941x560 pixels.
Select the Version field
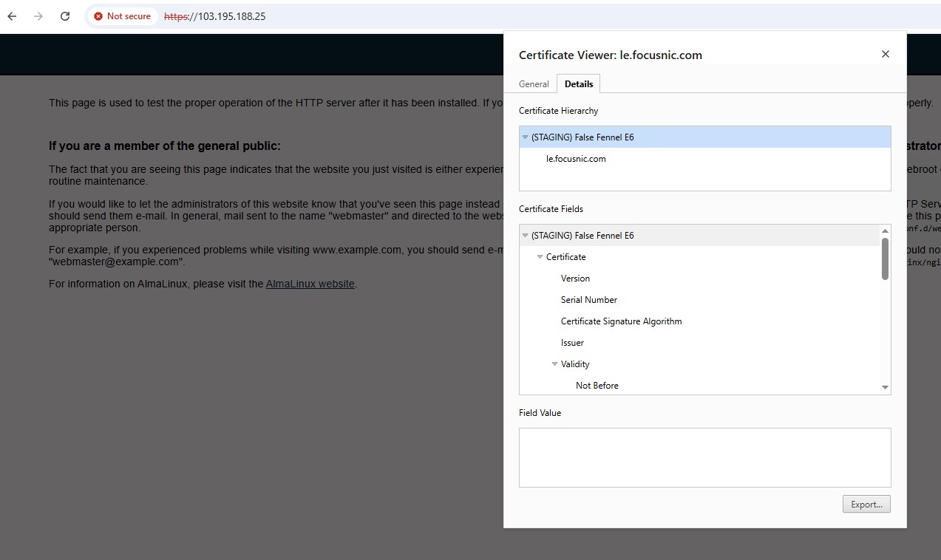point(575,279)
